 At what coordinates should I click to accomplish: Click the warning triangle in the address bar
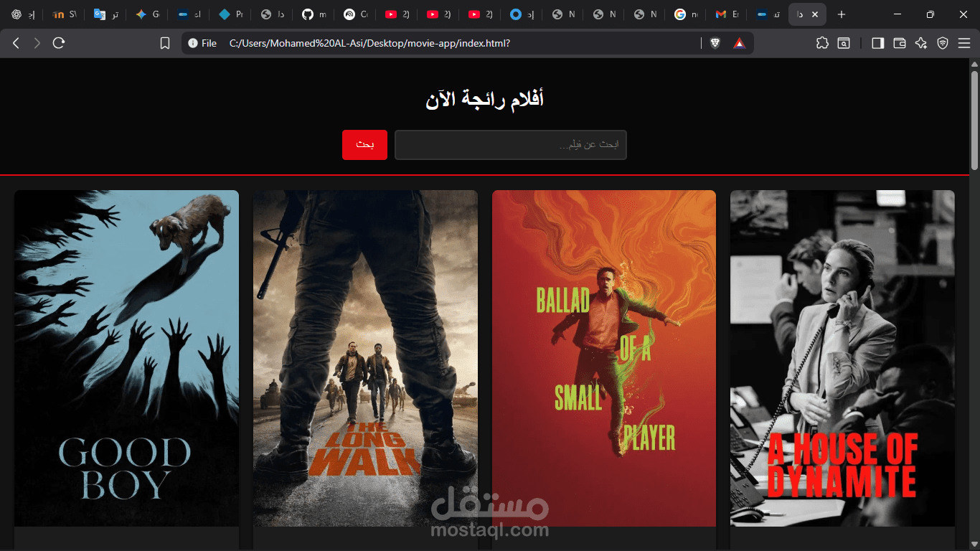click(x=738, y=42)
